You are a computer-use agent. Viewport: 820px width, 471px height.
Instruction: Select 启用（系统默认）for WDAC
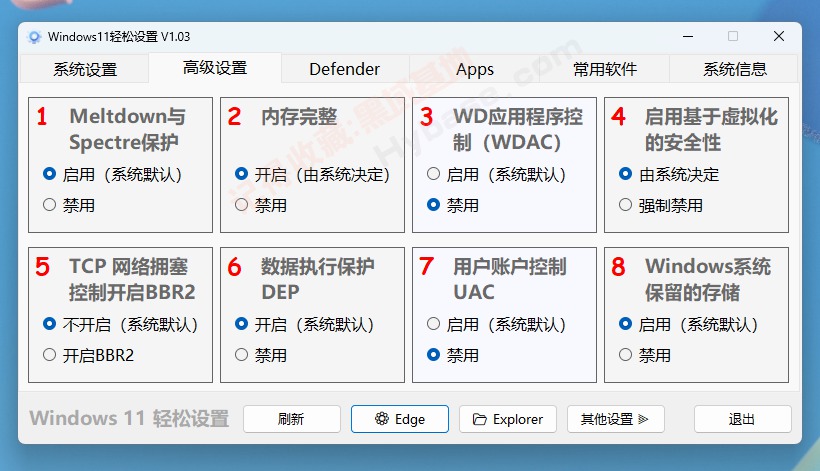tap(496, 174)
